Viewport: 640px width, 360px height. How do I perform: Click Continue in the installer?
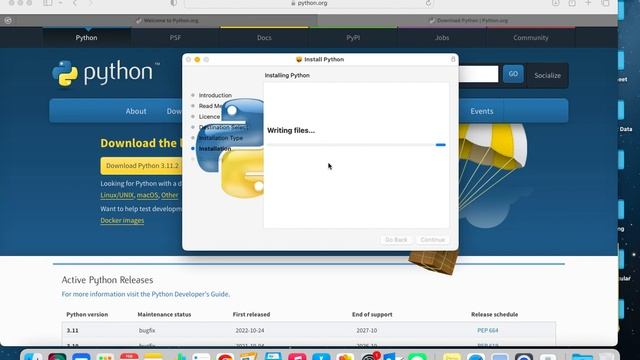433,240
